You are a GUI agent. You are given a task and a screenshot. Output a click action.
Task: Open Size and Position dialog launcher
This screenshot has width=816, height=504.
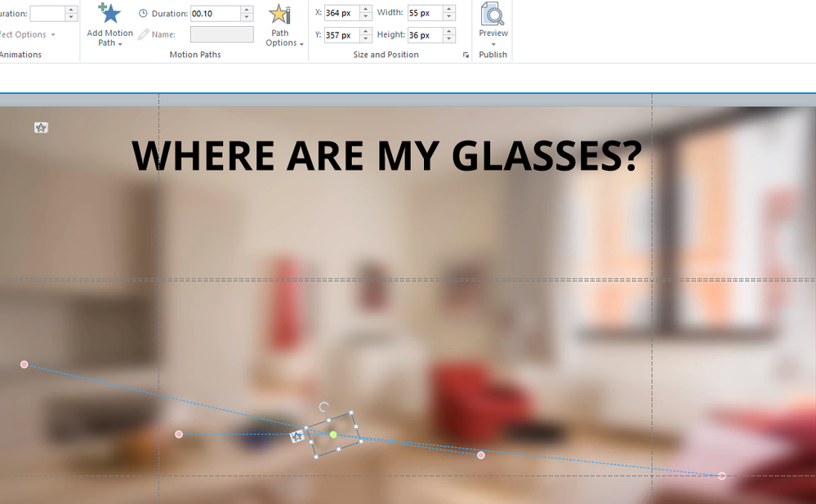point(466,55)
